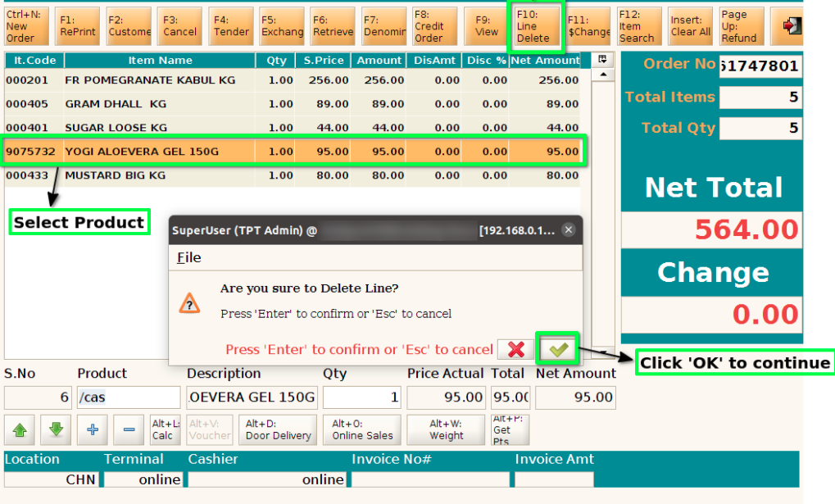Click the Qty input field
835x504 pixels.
tap(361, 397)
